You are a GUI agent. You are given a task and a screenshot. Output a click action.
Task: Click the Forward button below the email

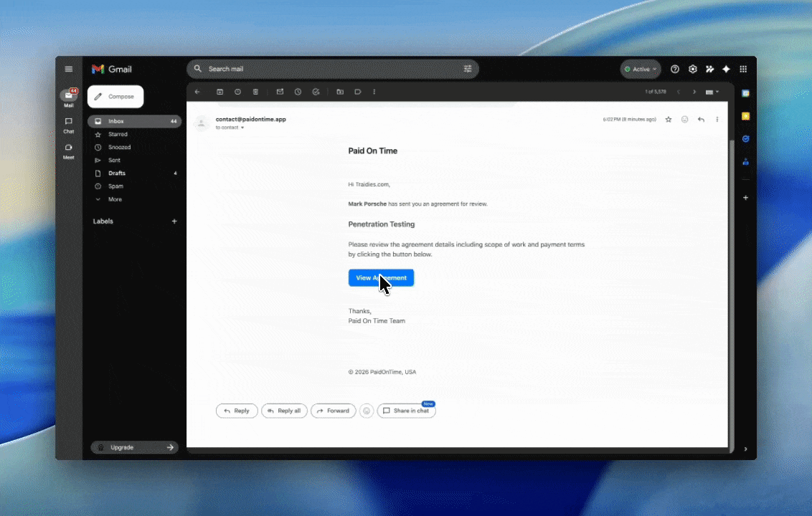click(333, 411)
